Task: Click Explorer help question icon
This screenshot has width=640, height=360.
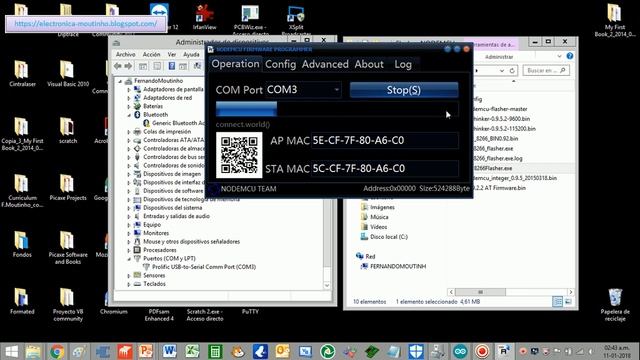Action: pos(570,56)
